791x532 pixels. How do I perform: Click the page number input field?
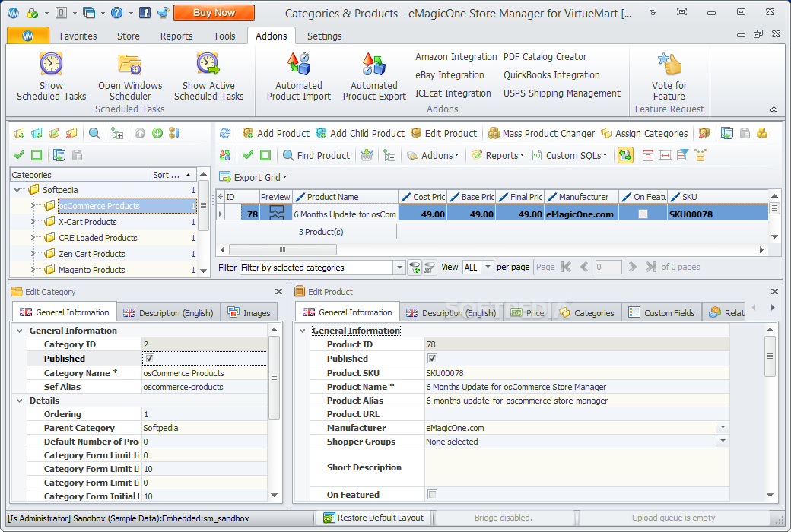[608, 268]
